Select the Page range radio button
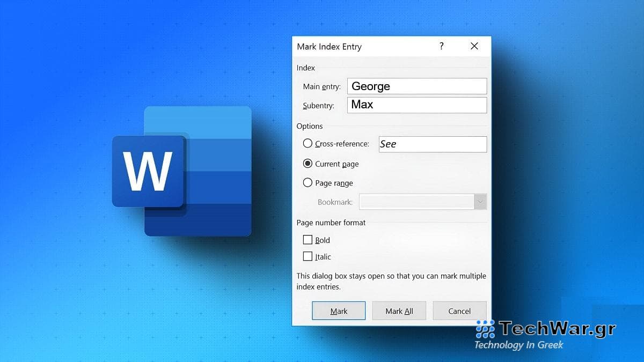 tap(308, 182)
